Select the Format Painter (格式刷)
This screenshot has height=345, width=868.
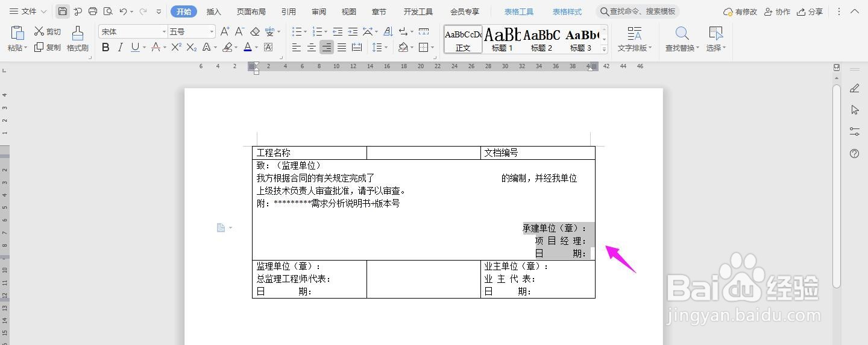pyautogui.click(x=77, y=39)
